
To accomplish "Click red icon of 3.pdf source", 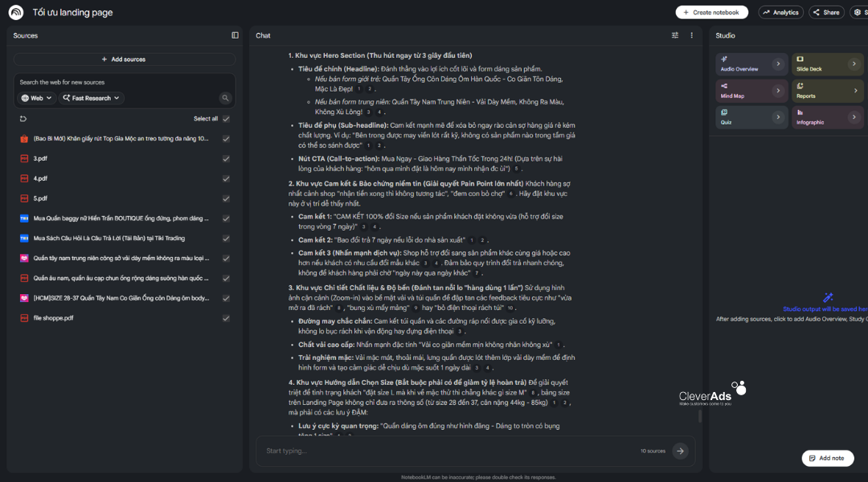I will pyautogui.click(x=24, y=159).
